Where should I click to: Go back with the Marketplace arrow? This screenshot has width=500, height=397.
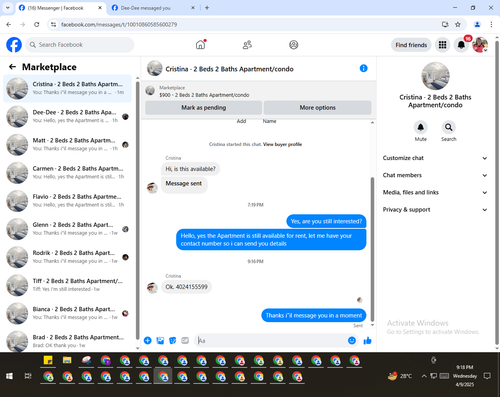click(x=12, y=67)
